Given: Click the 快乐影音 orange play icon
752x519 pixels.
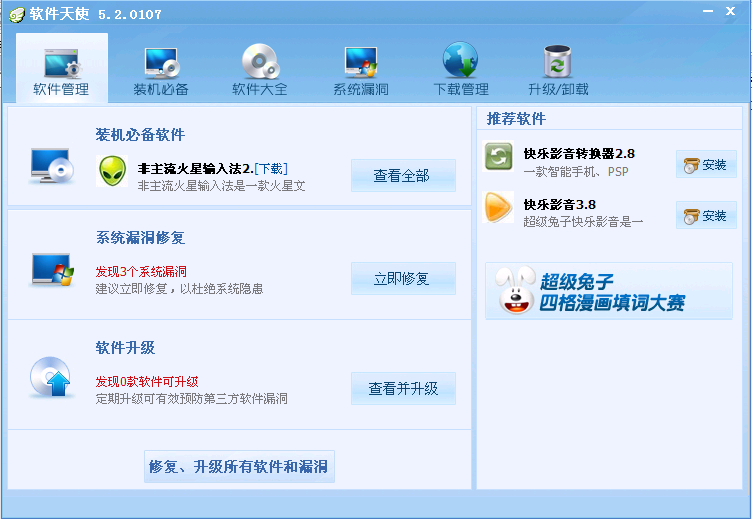Looking at the screenshot, I should 498,207.
